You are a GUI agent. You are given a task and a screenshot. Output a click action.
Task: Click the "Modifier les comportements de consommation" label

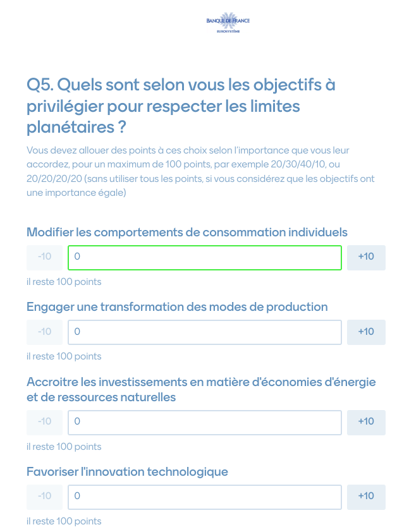[x=187, y=232]
